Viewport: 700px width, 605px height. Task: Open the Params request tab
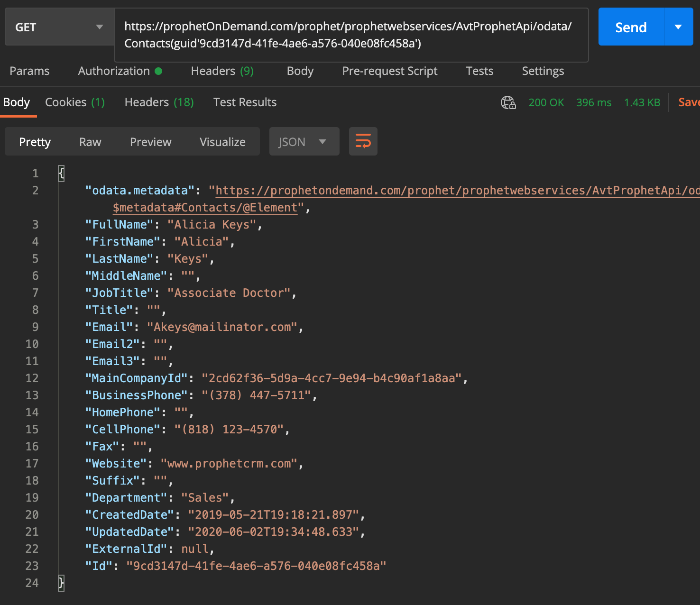(29, 71)
